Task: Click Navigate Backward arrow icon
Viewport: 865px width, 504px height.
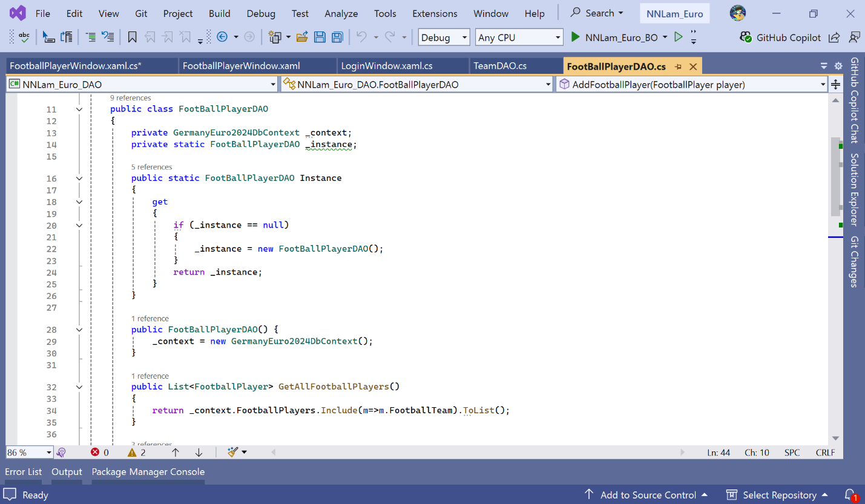Action: [222, 37]
